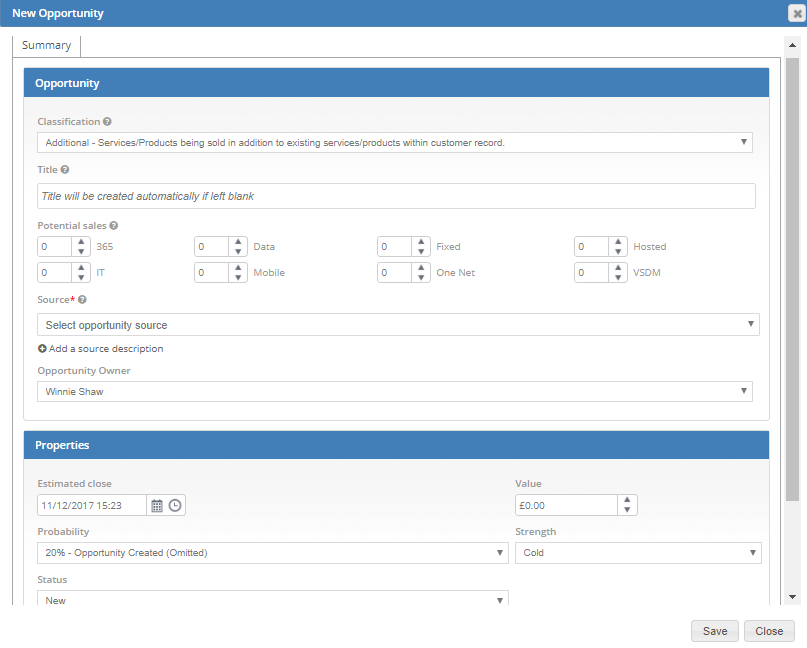Open the Estimated close time picker clock
This screenshot has height=648, width=807.
(175, 505)
